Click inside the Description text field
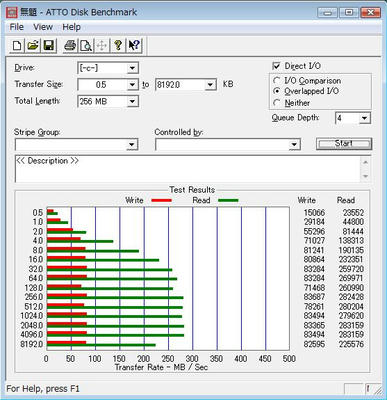This screenshot has width=387, height=400. tap(188, 169)
